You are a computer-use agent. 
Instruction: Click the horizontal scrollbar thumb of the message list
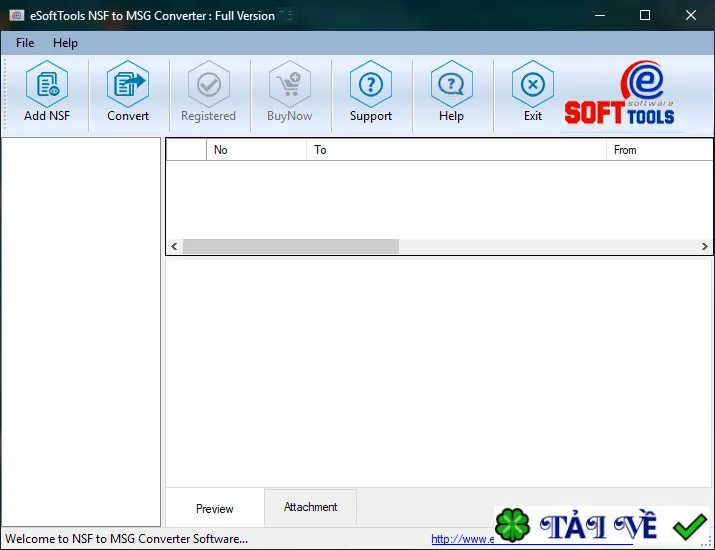click(x=291, y=246)
